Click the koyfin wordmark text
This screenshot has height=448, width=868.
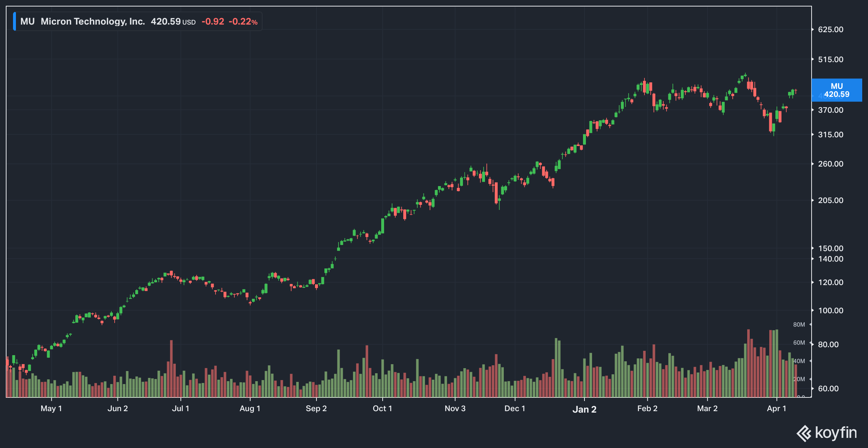click(x=836, y=432)
